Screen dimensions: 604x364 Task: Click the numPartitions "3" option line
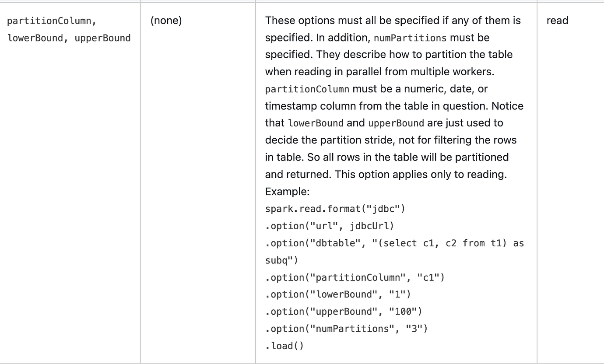tap(346, 329)
